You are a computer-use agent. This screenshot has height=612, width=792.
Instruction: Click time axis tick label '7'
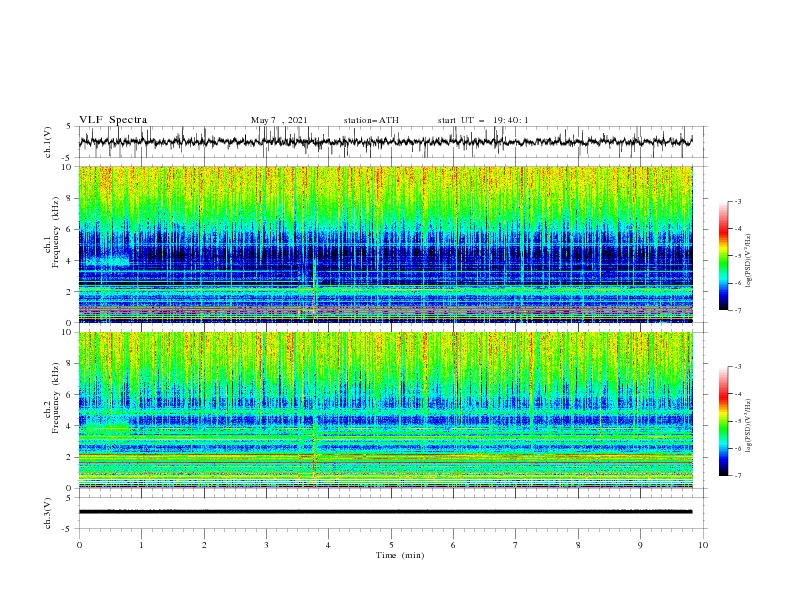point(516,545)
